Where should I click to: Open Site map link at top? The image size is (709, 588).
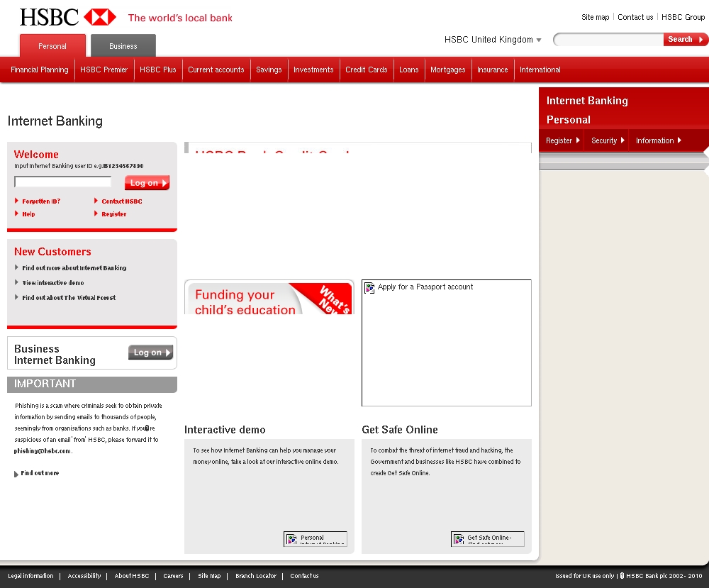pos(595,17)
